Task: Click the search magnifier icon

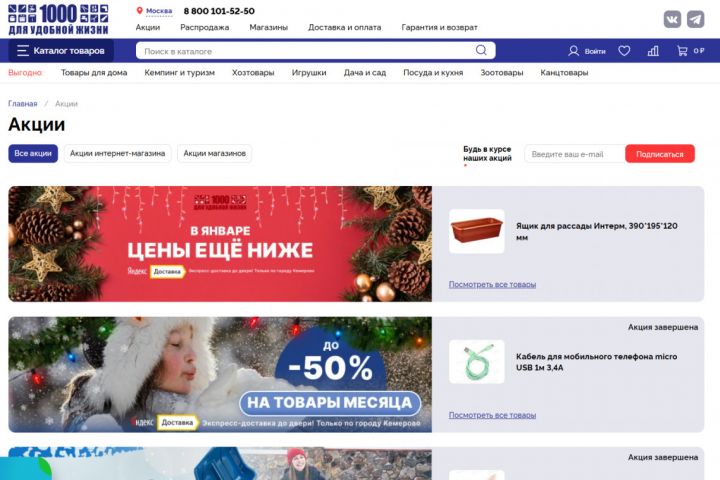Action: pos(481,50)
